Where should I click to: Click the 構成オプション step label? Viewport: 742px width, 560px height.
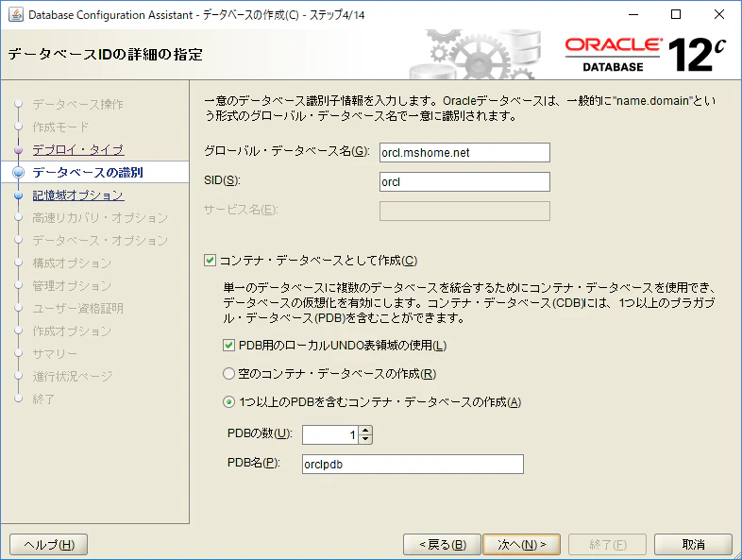[x=72, y=263]
